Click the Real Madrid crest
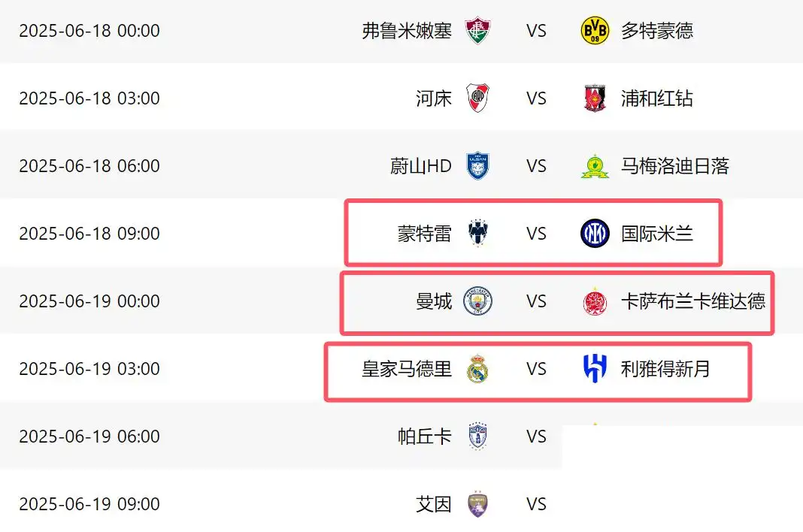This screenshot has width=803, height=532. click(x=477, y=368)
